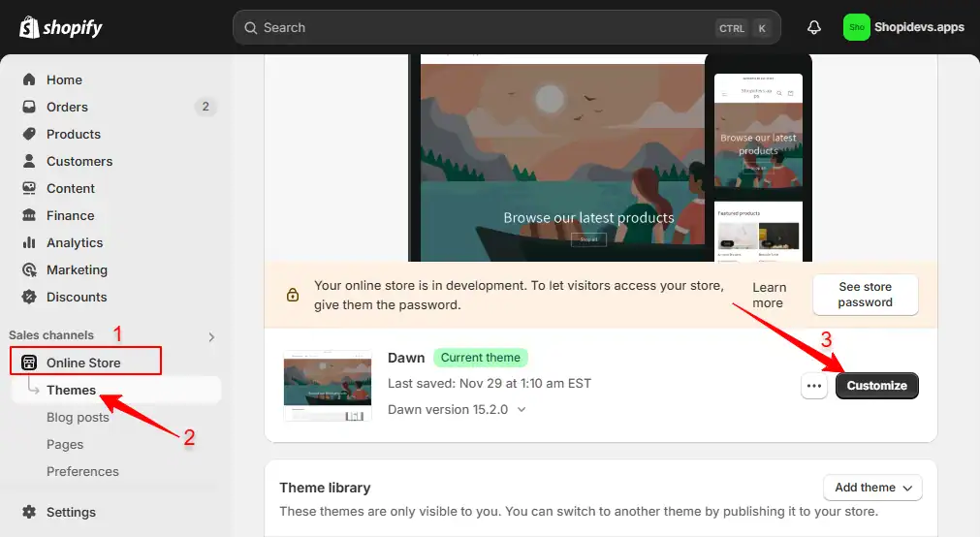Image resolution: width=980 pixels, height=537 pixels.
Task: Click the Dawn theme name text
Action: (x=406, y=358)
